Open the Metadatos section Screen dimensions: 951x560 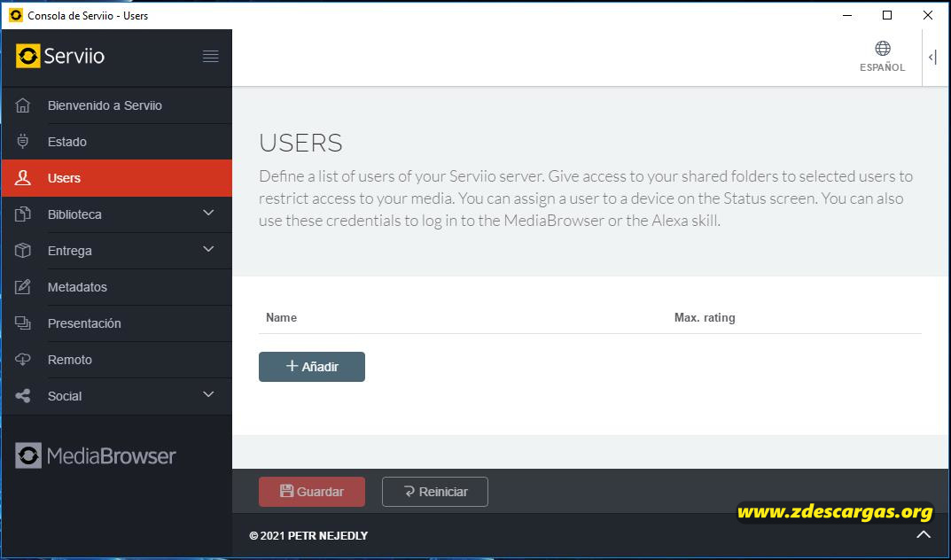(x=117, y=287)
